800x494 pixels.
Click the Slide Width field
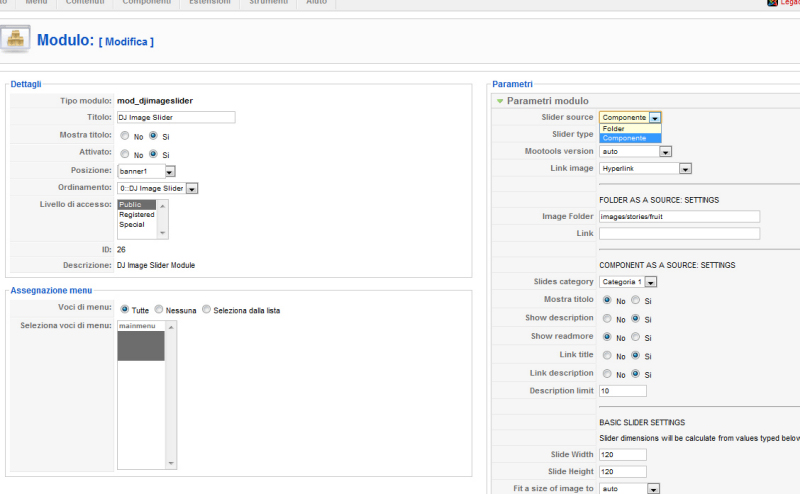[x=622, y=455]
